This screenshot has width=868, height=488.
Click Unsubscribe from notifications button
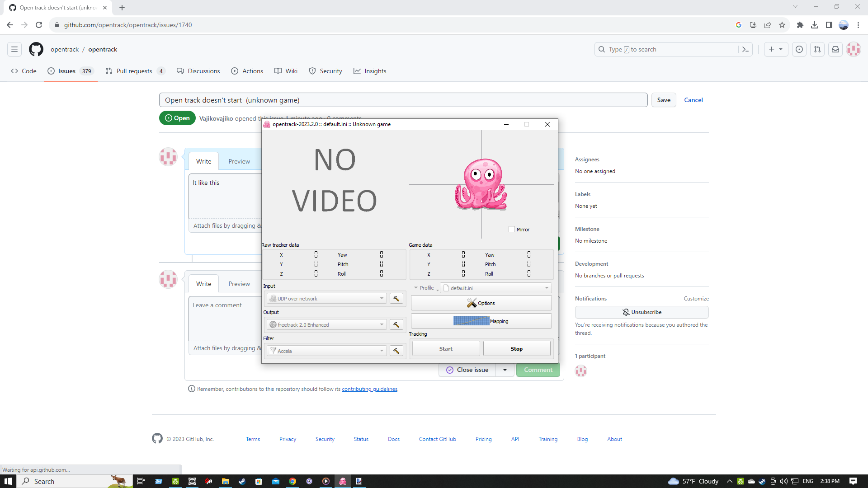pyautogui.click(x=642, y=312)
